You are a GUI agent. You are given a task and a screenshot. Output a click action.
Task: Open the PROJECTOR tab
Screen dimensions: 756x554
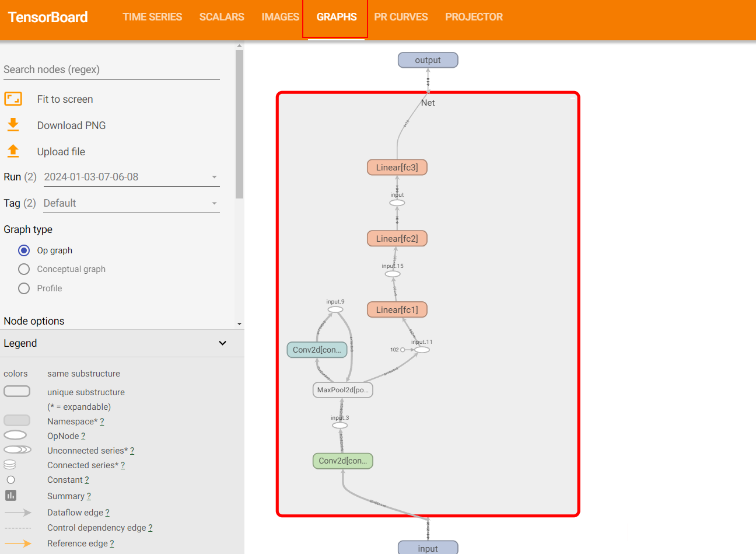pos(474,17)
